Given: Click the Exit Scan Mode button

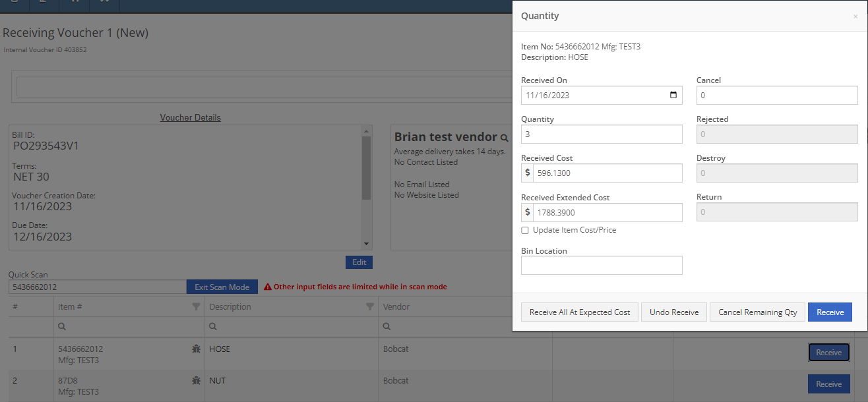Looking at the screenshot, I should 222,287.
